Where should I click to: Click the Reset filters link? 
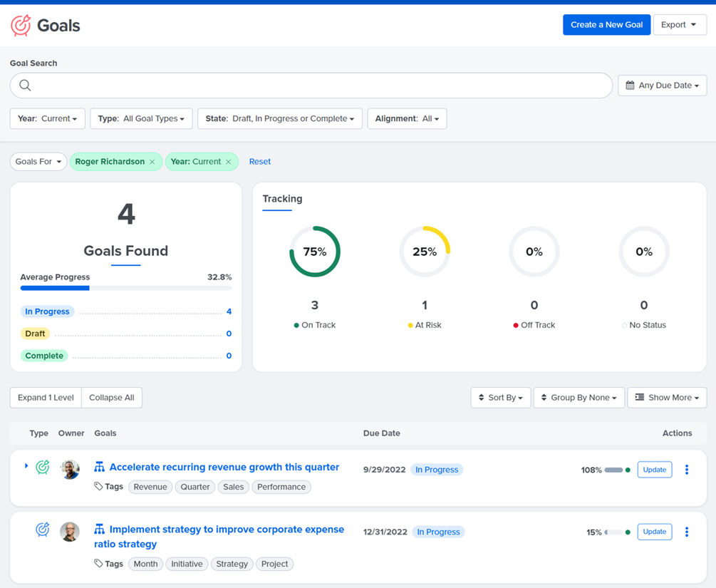(260, 162)
